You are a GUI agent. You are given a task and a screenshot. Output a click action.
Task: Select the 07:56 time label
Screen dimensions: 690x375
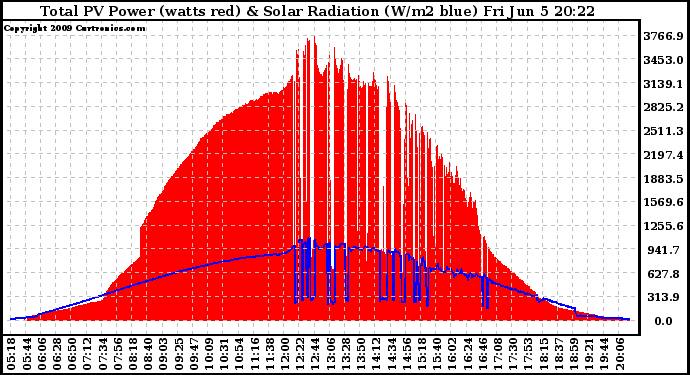tap(117, 354)
